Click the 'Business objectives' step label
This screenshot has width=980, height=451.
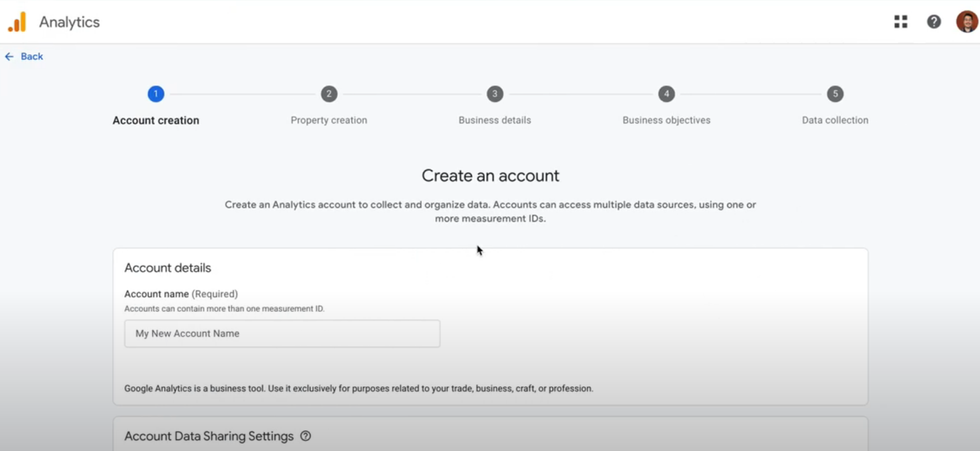pos(667,120)
